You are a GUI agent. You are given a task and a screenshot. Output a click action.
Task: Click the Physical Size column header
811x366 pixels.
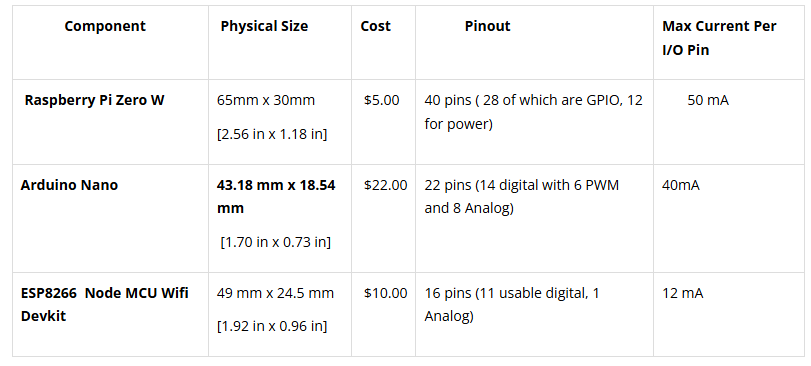coord(264,26)
